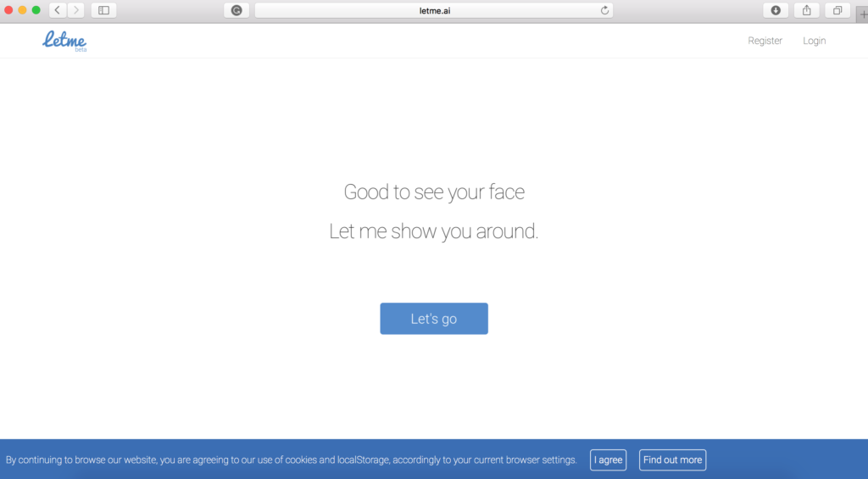Click the Letme beta logo
Viewport: 868px width, 479px height.
(x=64, y=40)
